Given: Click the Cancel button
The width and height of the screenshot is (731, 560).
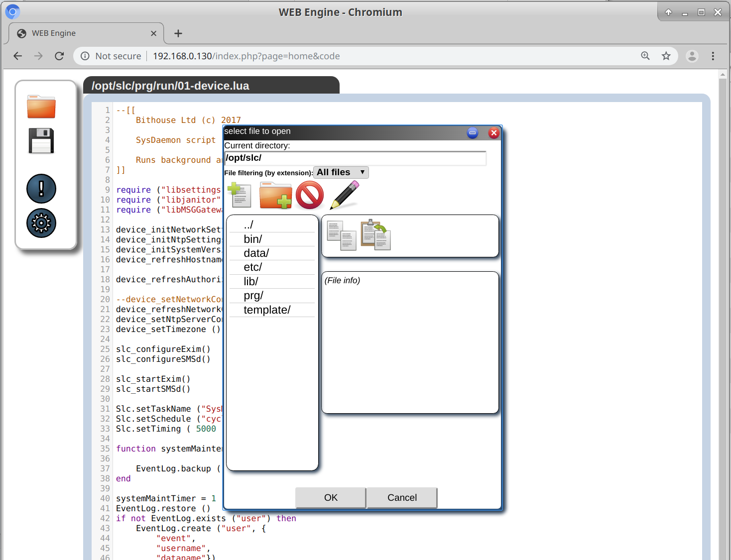Looking at the screenshot, I should [402, 498].
